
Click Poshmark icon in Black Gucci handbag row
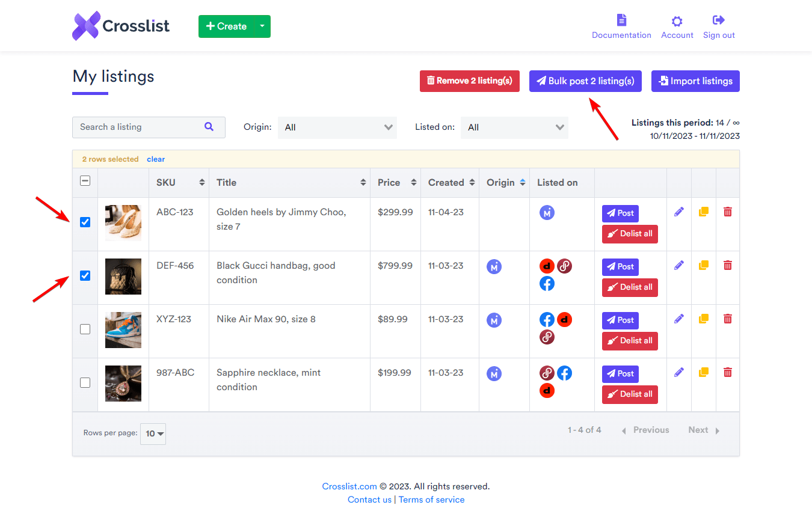564,266
